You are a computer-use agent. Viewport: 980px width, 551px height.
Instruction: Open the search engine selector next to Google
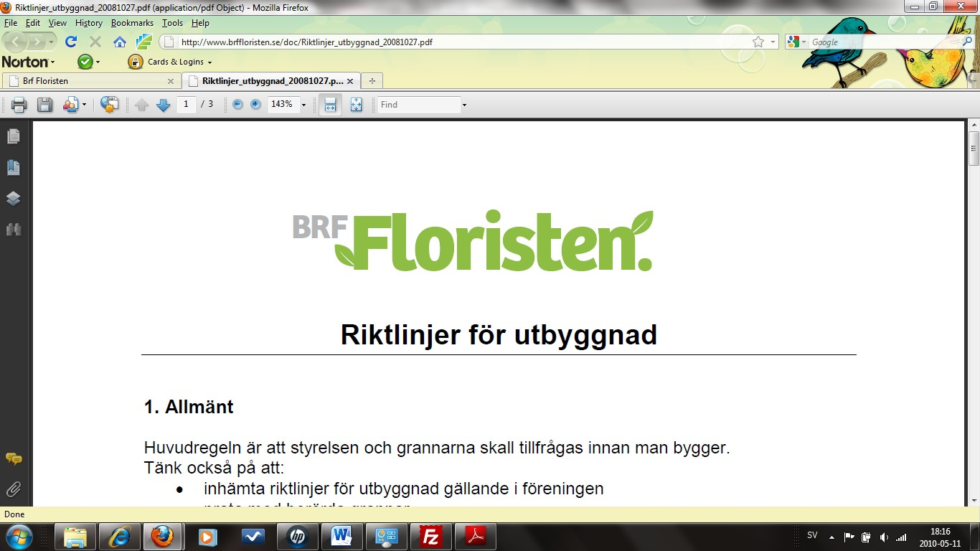coord(797,42)
